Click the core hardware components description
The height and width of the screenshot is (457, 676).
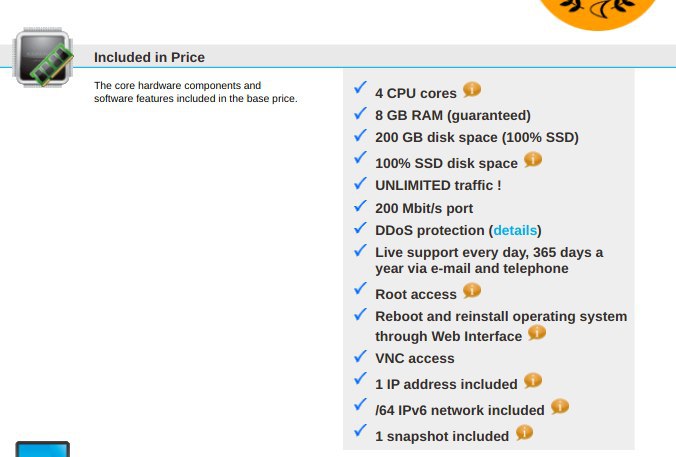pyautogui.click(x=196, y=92)
